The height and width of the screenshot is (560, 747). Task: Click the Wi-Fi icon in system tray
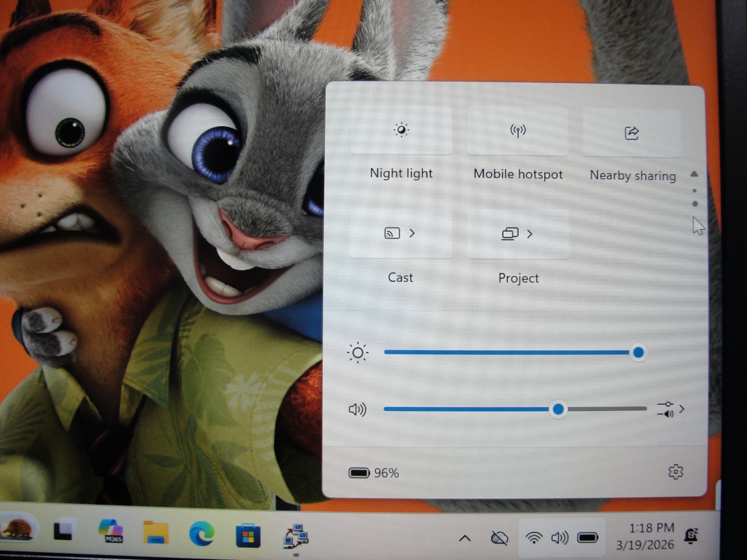[x=534, y=538]
